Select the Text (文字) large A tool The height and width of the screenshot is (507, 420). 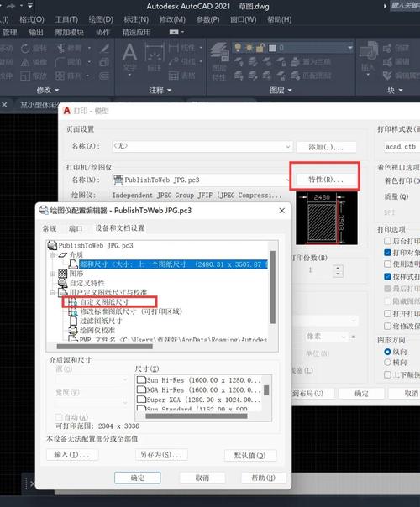129,52
